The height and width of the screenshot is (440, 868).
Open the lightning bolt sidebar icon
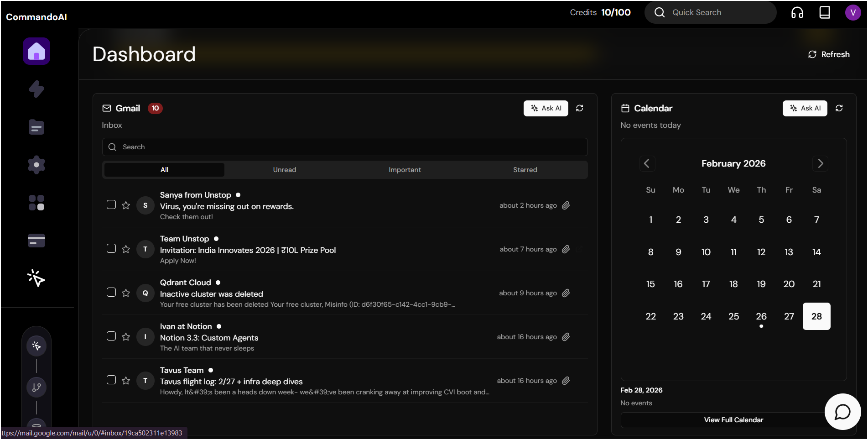[x=36, y=89]
